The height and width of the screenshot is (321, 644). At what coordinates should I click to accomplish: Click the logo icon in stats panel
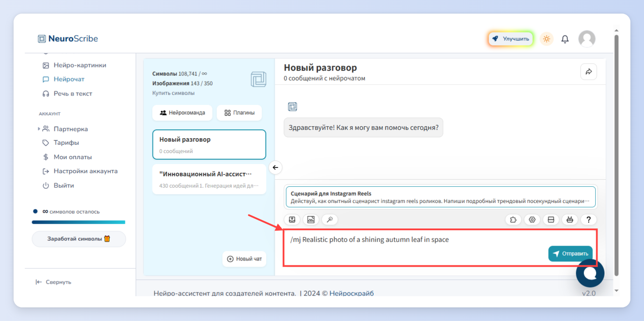(258, 79)
